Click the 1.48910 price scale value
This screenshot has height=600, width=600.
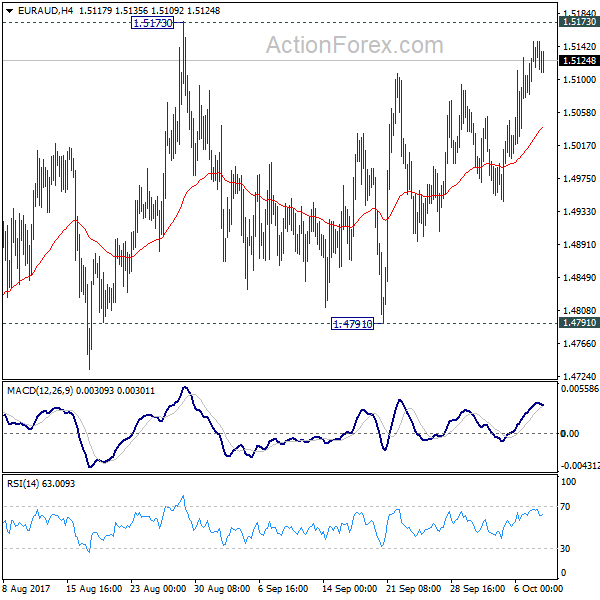(x=579, y=245)
